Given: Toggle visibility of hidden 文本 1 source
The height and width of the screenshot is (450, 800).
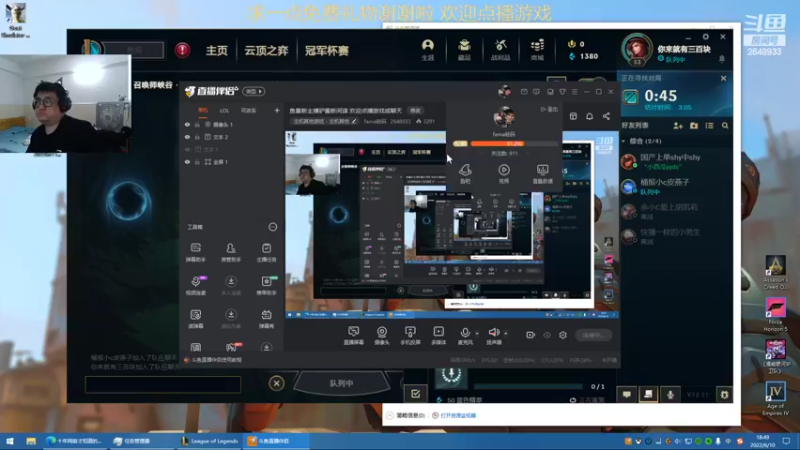Looking at the screenshot, I should (x=187, y=149).
